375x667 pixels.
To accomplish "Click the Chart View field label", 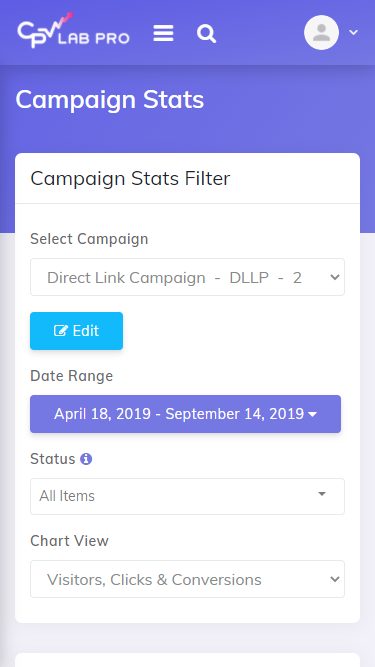I will click(x=69, y=541).
